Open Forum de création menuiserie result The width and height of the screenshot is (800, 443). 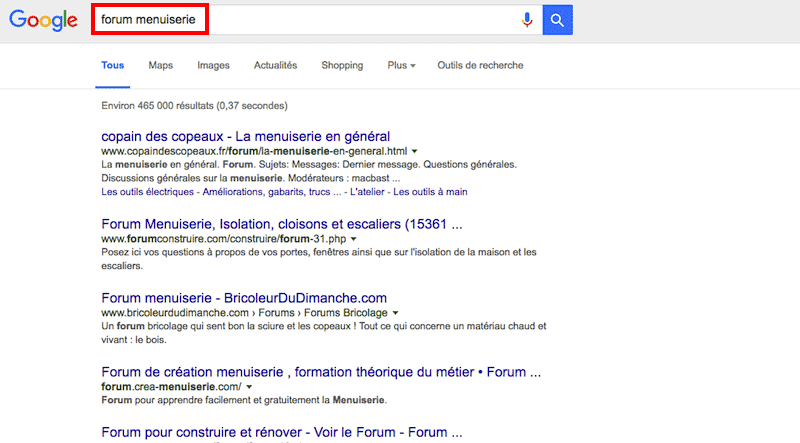tap(321, 372)
